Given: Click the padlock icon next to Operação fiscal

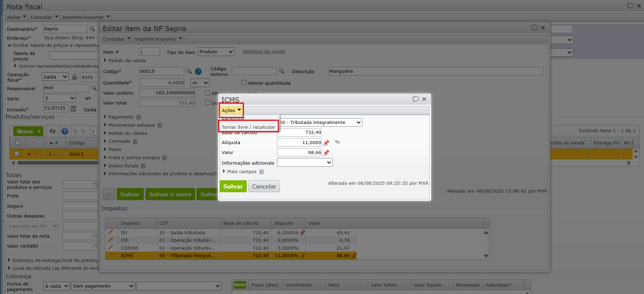Looking at the screenshot, I should coord(74,77).
